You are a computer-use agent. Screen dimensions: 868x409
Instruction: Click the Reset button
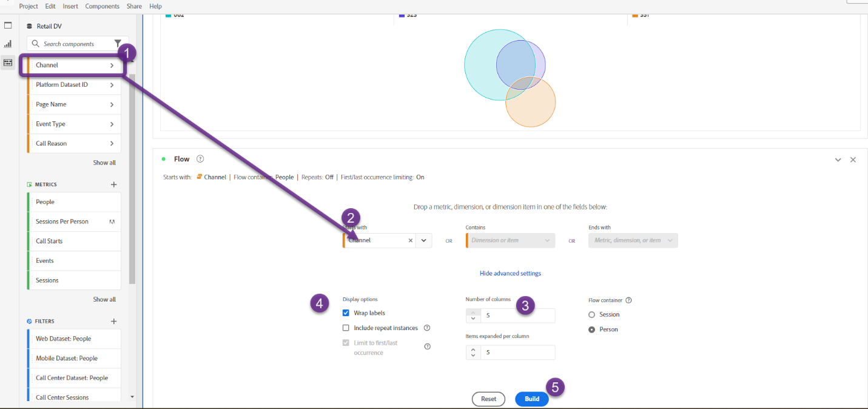tap(488, 399)
